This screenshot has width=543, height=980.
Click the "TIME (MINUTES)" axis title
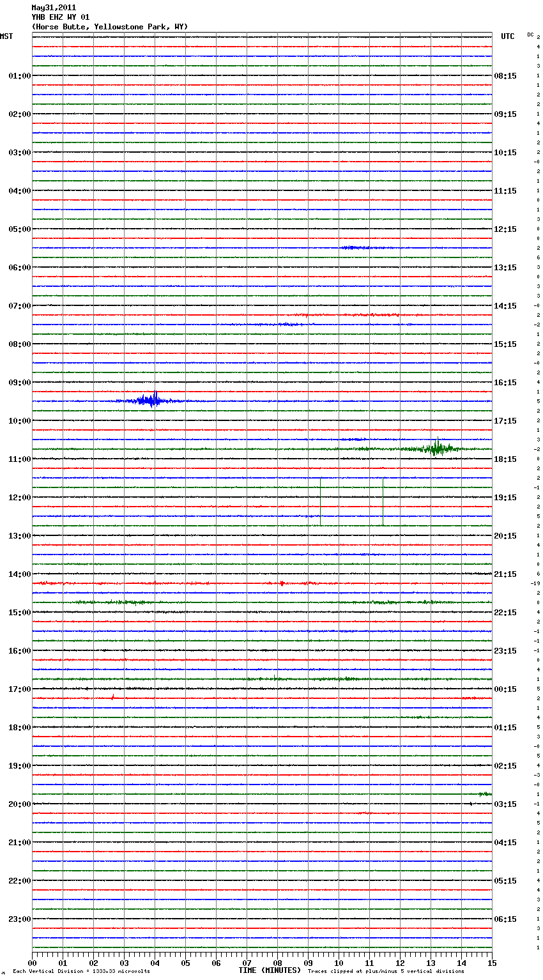(x=269, y=970)
